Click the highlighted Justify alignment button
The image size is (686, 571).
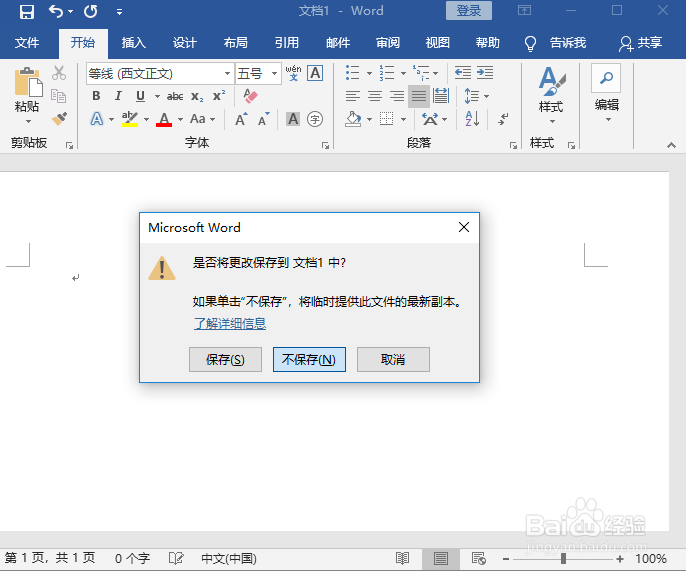tap(419, 96)
